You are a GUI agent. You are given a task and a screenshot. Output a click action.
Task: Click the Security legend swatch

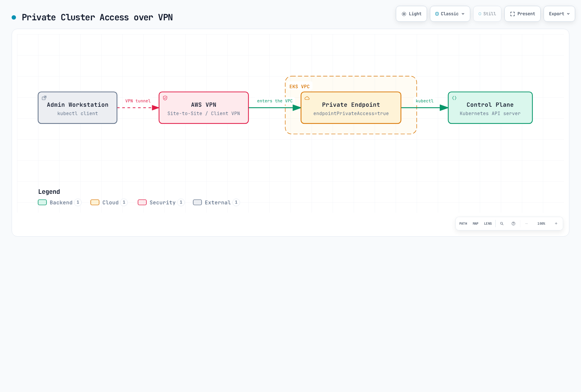[x=142, y=203]
